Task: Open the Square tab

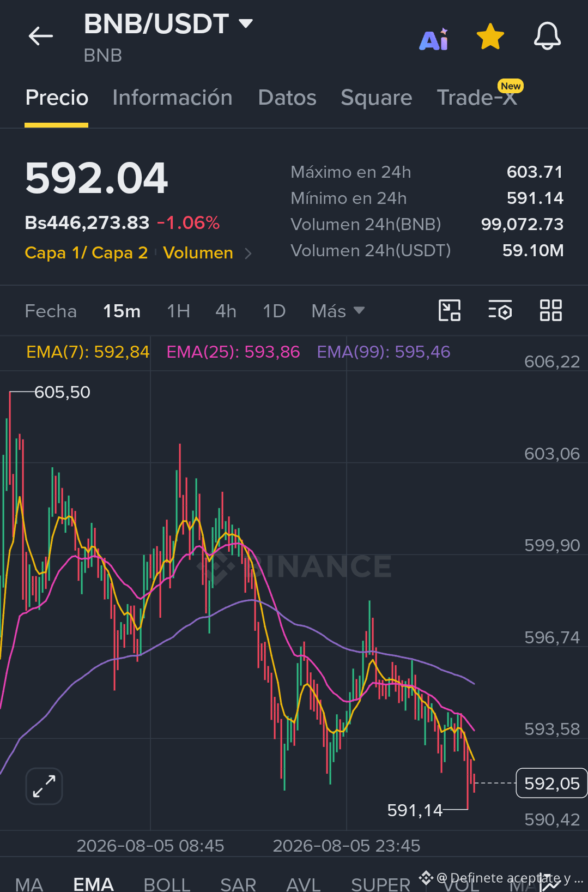Action: tap(377, 98)
